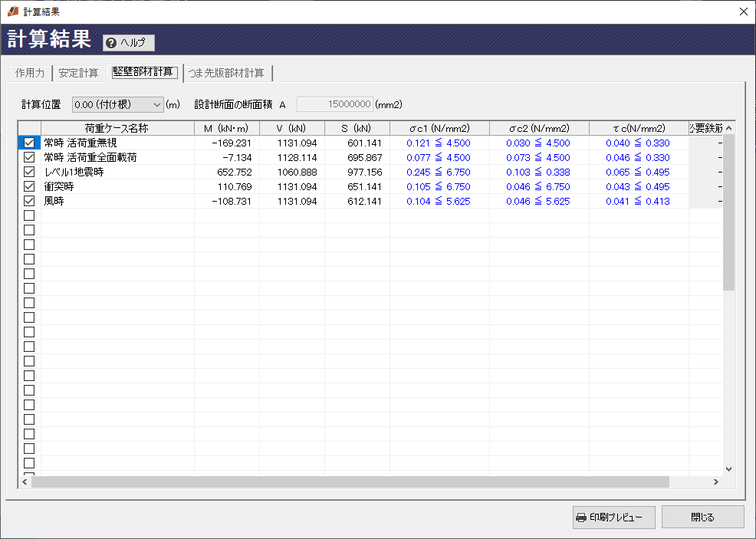Click the M value 652.752

(x=235, y=172)
